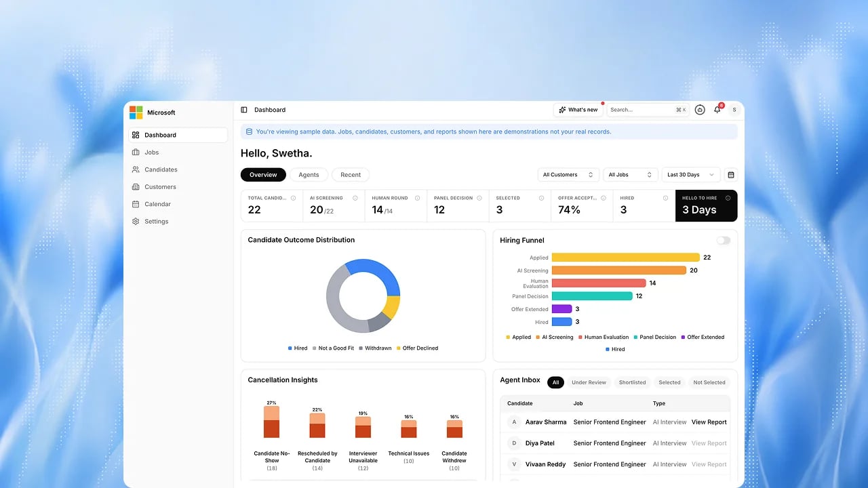
Task: Click avatar V beside Vivaan Reddy
Action: click(514, 464)
